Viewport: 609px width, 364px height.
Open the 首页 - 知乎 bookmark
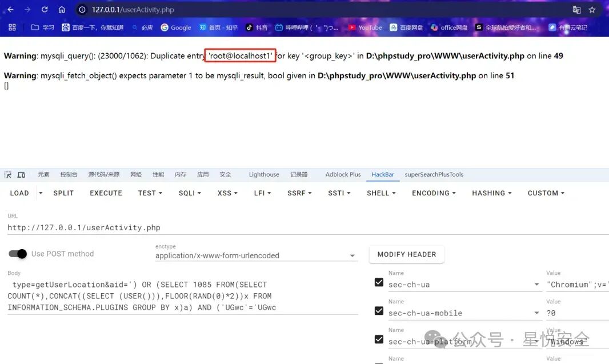218,27
